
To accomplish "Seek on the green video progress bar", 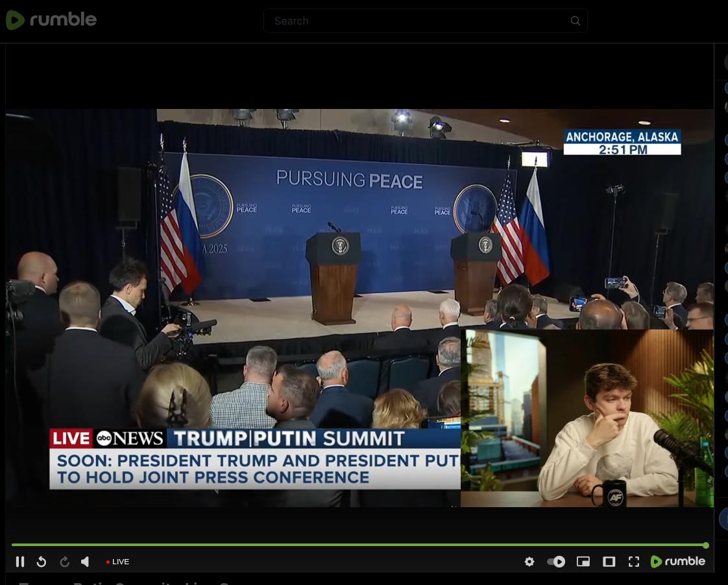I will (x=359, y=545).
